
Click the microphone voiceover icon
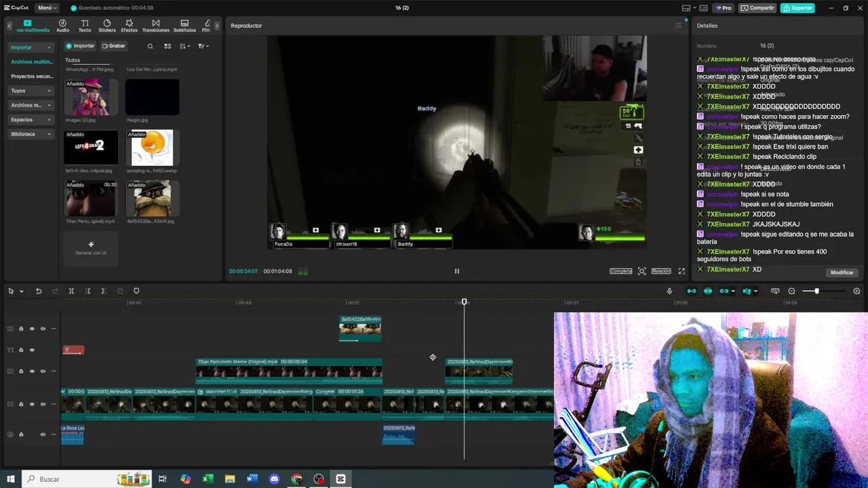coord(669,291)
